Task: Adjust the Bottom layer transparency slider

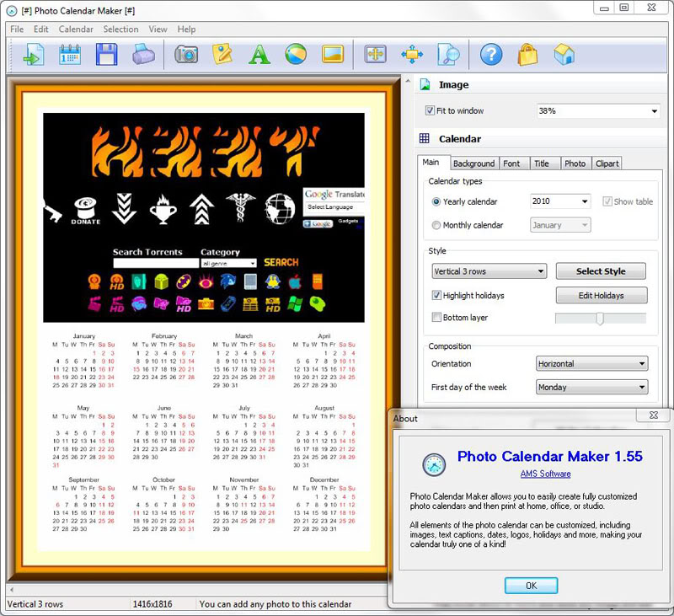Action: coord(601,319)
